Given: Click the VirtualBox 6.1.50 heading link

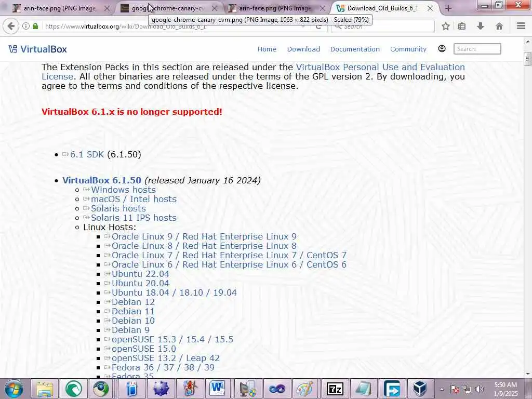Looking at the screenshot, I should [x=101, y=180].
